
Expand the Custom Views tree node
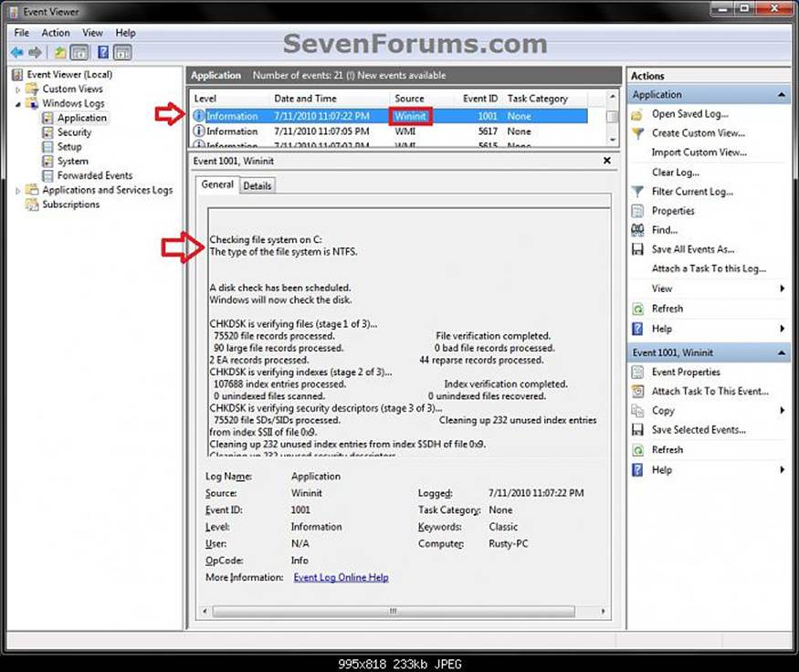18,89
